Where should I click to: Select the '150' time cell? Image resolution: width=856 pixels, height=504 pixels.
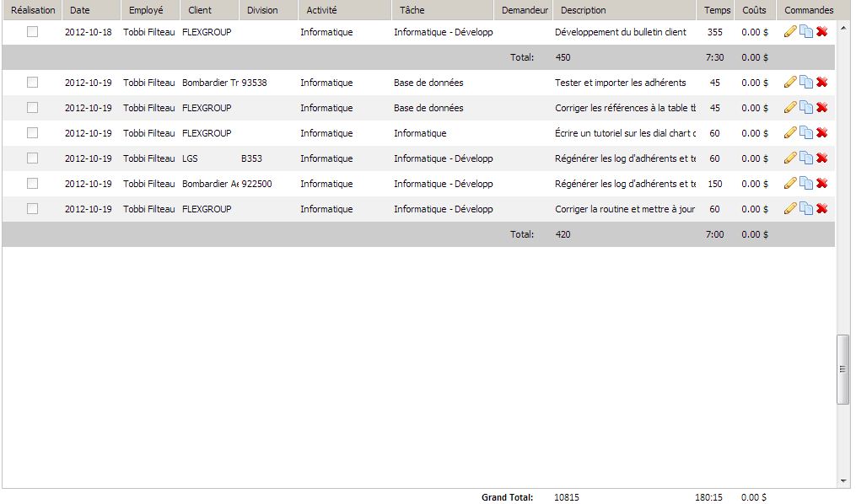pos(714,184)
